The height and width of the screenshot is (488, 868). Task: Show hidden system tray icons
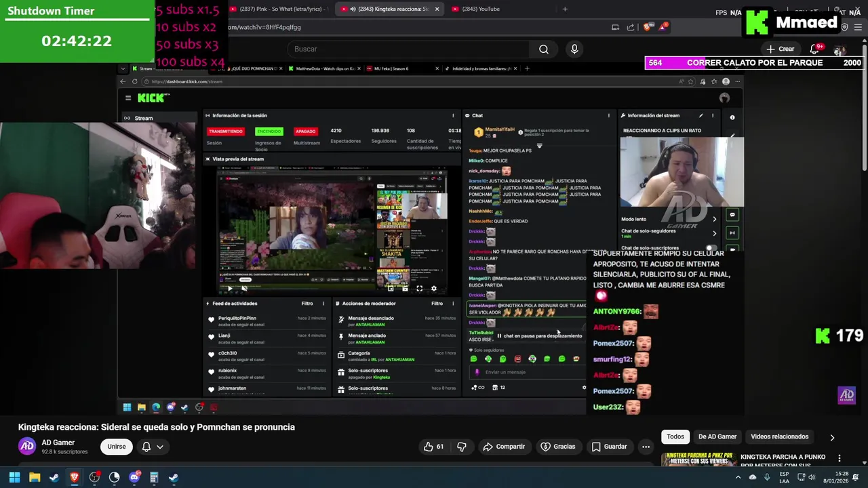click(738, 477)
